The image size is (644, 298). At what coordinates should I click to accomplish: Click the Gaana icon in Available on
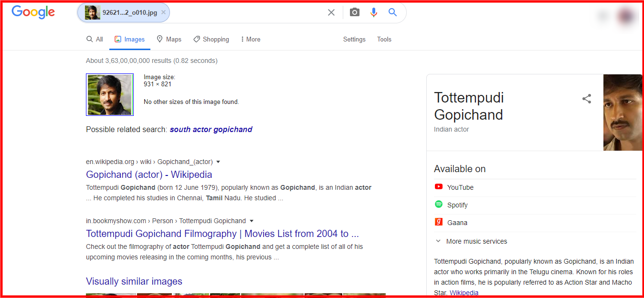(x=439, y=222)
